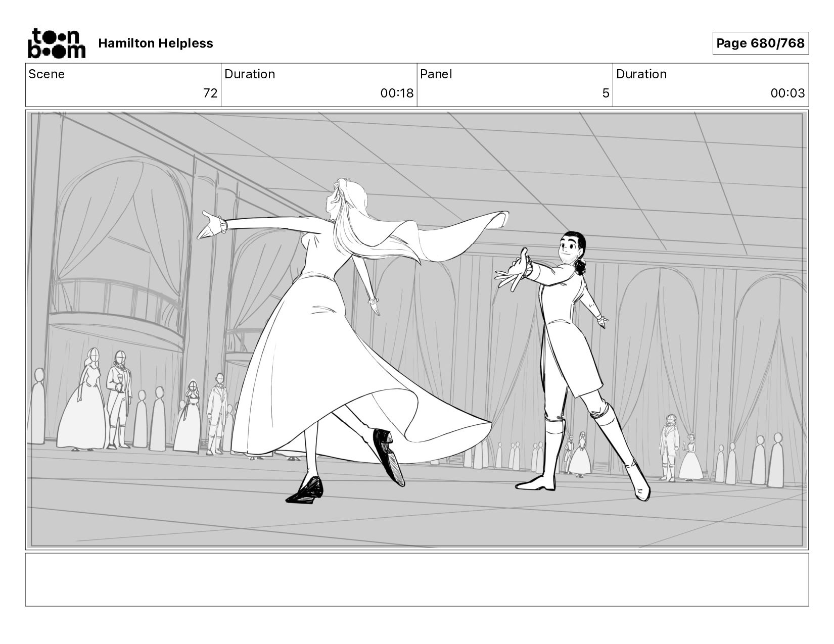Select the 'Hamilton Helpless' project title

pyautogui.click(x=156, y=43)
